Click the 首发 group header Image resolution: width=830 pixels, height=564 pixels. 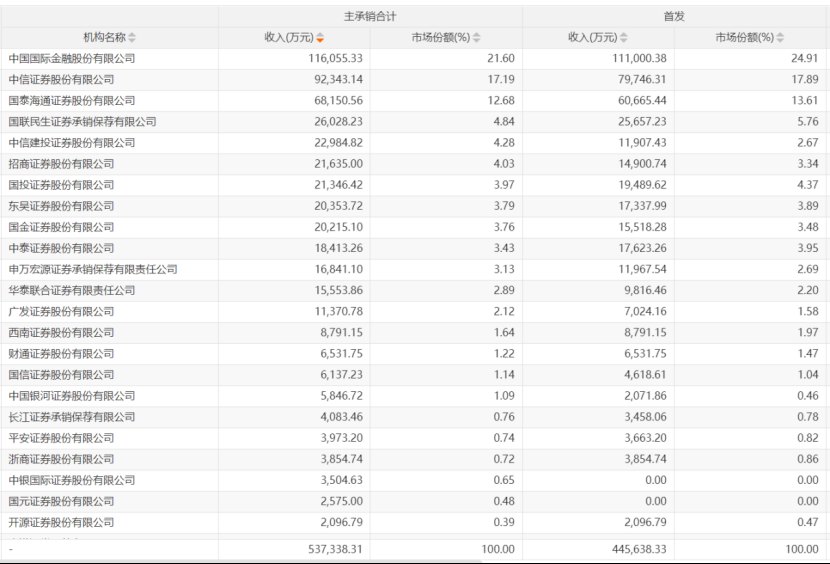[674, 16]
